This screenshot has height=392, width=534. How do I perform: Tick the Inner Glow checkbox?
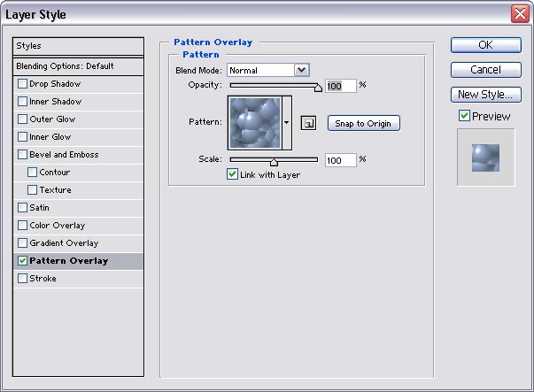click(x=22, y=137)
